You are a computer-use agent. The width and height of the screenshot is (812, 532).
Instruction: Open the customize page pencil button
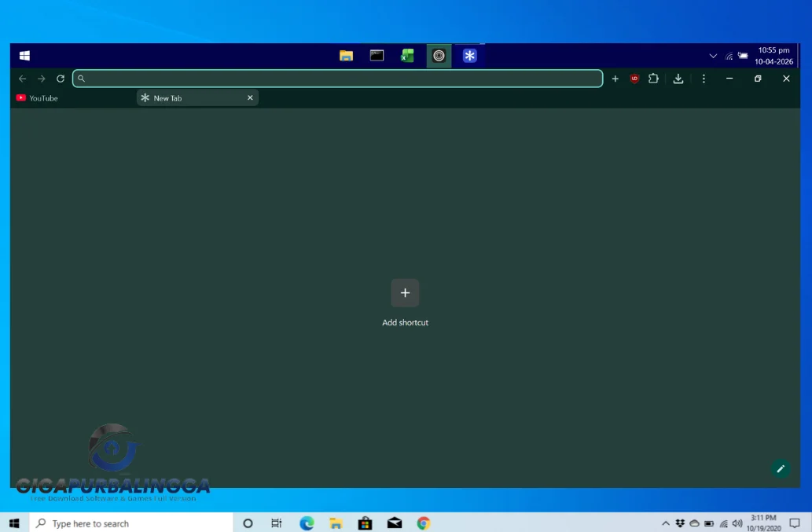[x=781, y=469]
